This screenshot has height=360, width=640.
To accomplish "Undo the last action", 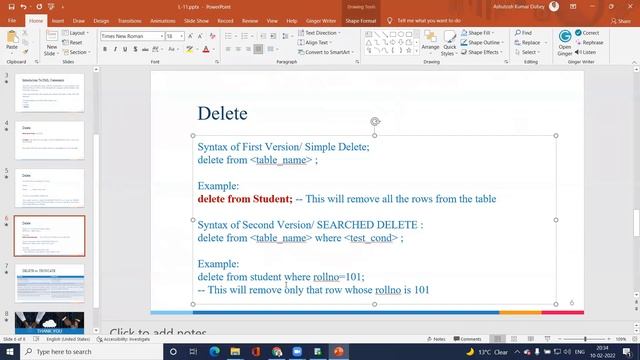I will [x=24, y=7].
